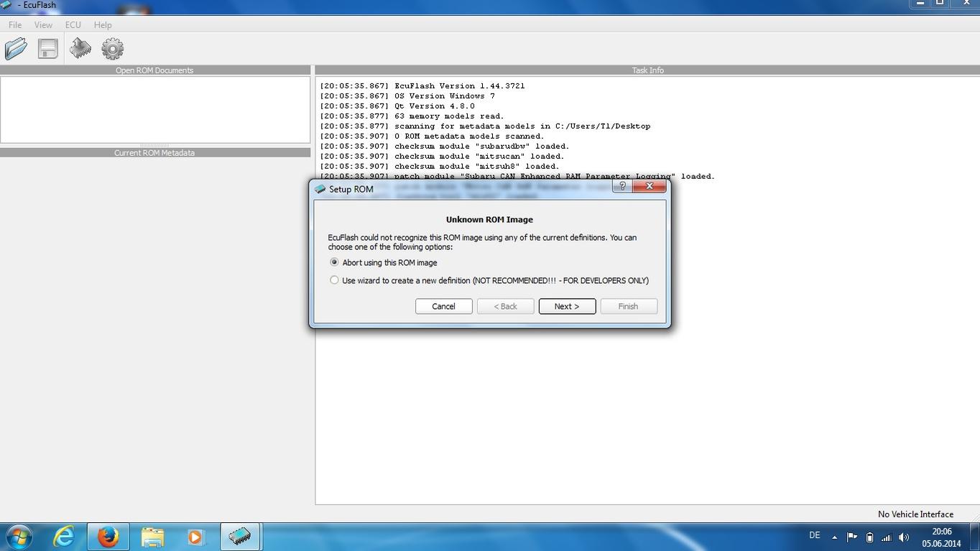Click the Next > button

coord(567,306)
